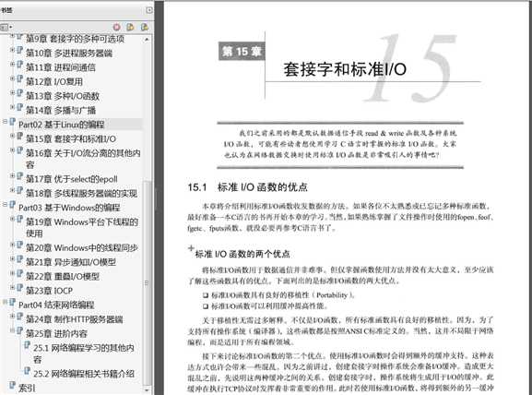This screenshot has height=395, width=532.
Task: Click bookmark icon beside 25.2 网络编程相关书籍介绍
Action: 27,371
